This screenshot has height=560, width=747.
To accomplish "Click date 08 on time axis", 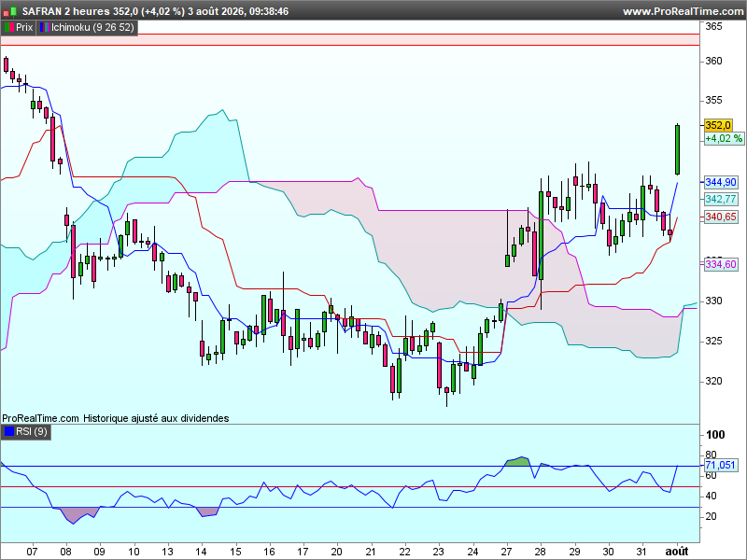I will 65,552.
